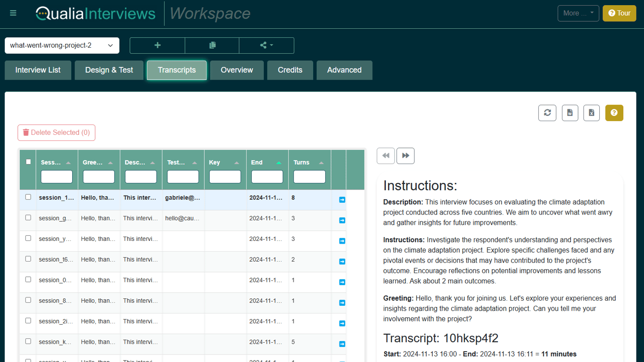This screenshot has height=362, width=644.
Task: Open session_g row blue arrow icon
Action: pyautogui.click(x=342, y=221)
